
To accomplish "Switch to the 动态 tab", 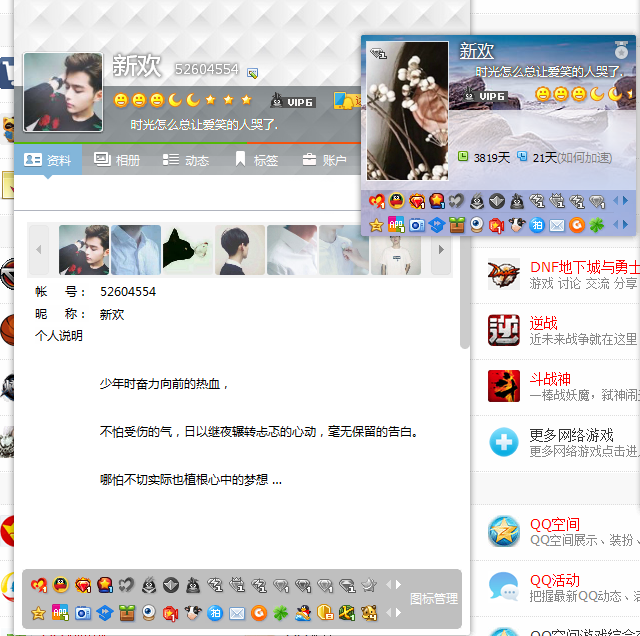I will (x=186, y=160).
